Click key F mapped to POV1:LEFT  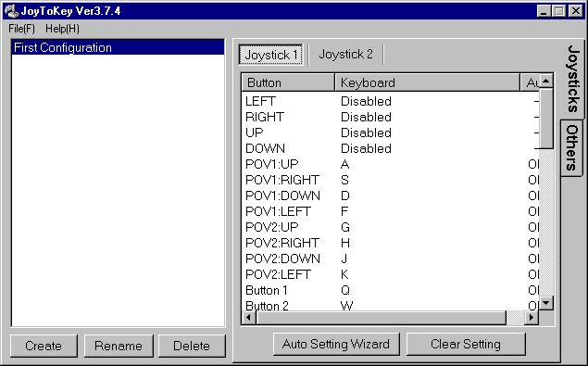click(344, 211)
